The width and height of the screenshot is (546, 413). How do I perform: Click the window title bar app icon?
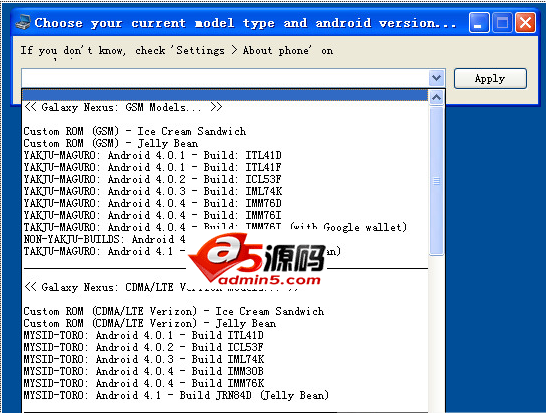coord(23,23)
